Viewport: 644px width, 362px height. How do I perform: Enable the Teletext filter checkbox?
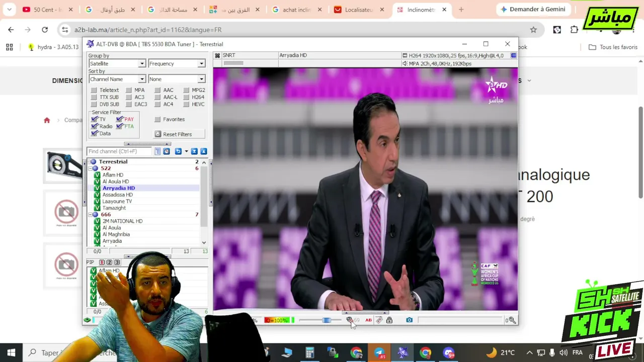pyautogui.click(x=94, y=90)
